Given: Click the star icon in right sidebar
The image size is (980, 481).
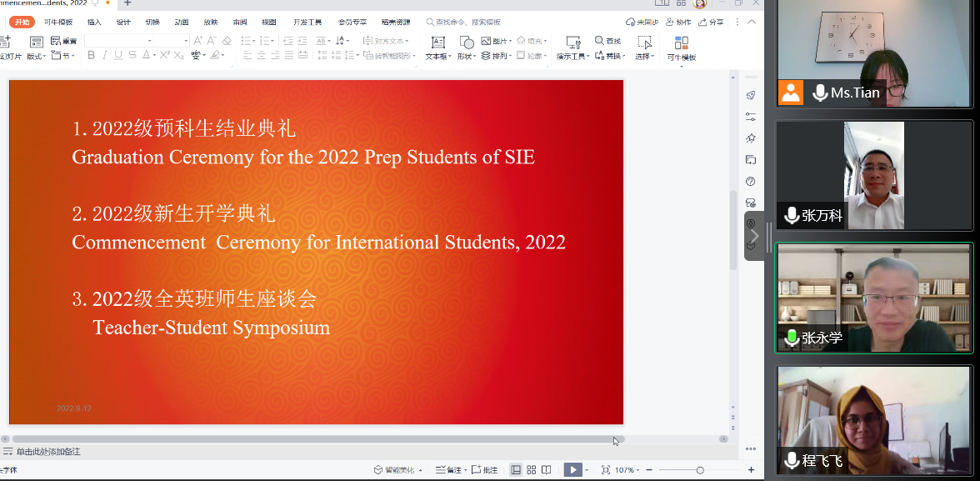Looking at the screenshot, I should pos(751,138).
